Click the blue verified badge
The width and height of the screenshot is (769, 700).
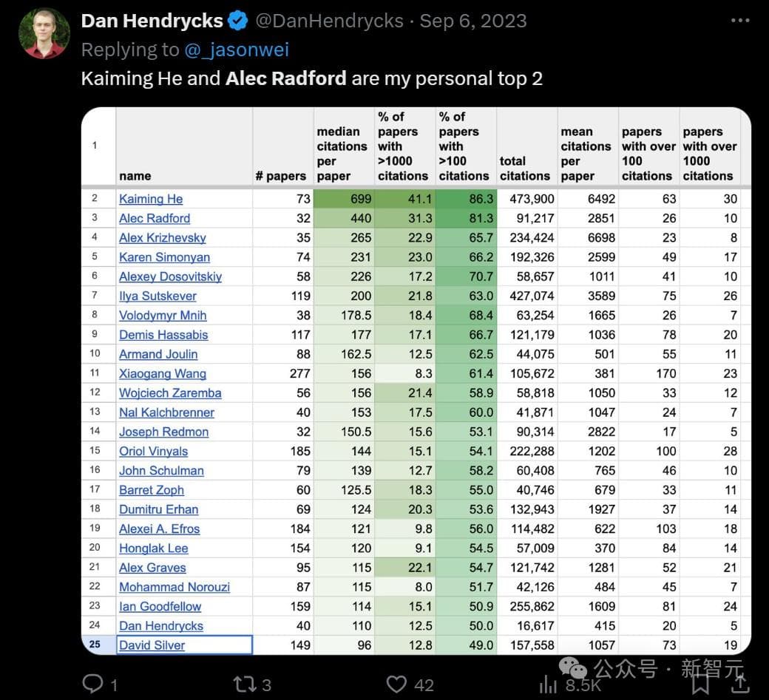(x=238, y=21)
